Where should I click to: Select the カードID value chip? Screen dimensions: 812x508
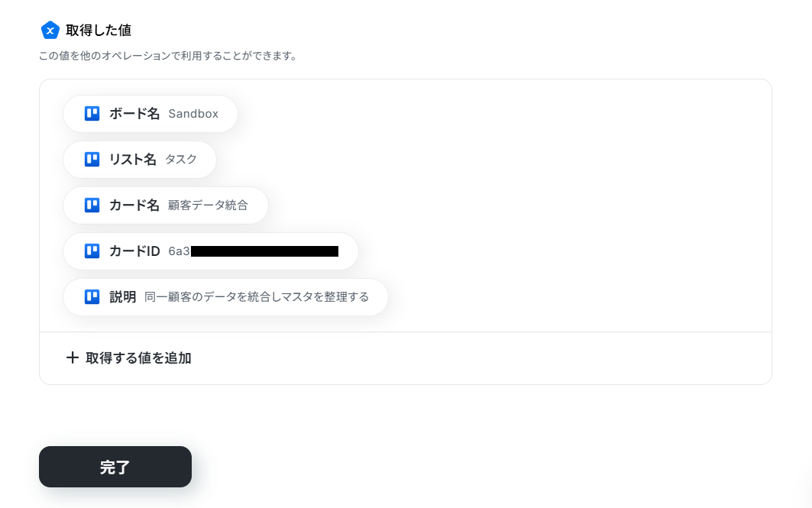click(x=211, y=251)
